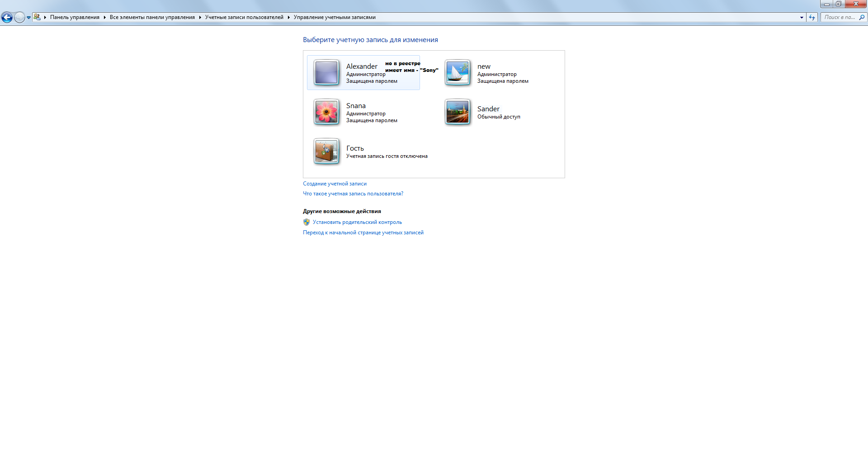868x470 pixels.
Task: Expand arrow after Все элементы панели управления
Action: pyautogui.click(x=200, y=17)
